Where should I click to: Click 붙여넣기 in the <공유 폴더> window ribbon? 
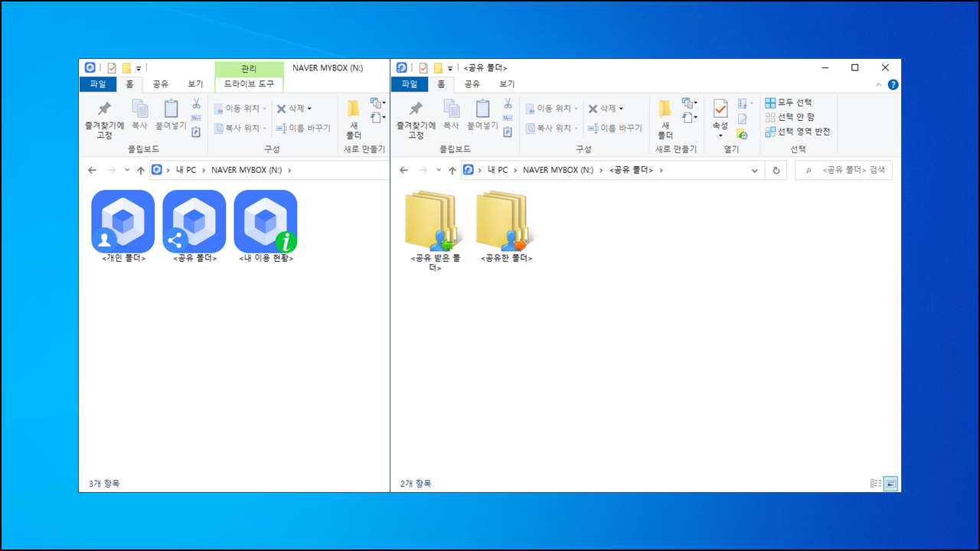[482, 115]
